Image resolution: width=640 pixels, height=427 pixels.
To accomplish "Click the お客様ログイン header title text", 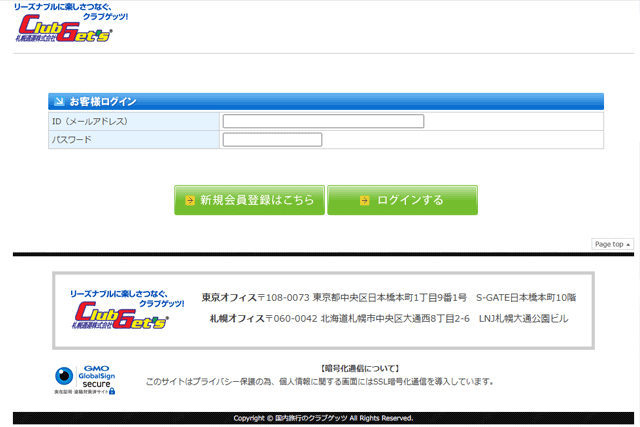I will [102, 102].
